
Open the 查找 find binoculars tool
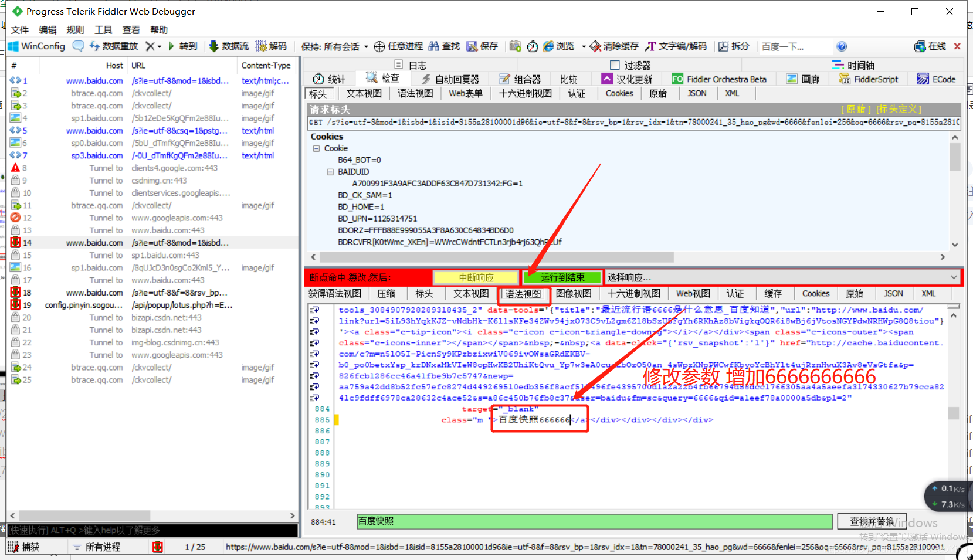pos(444,46)
